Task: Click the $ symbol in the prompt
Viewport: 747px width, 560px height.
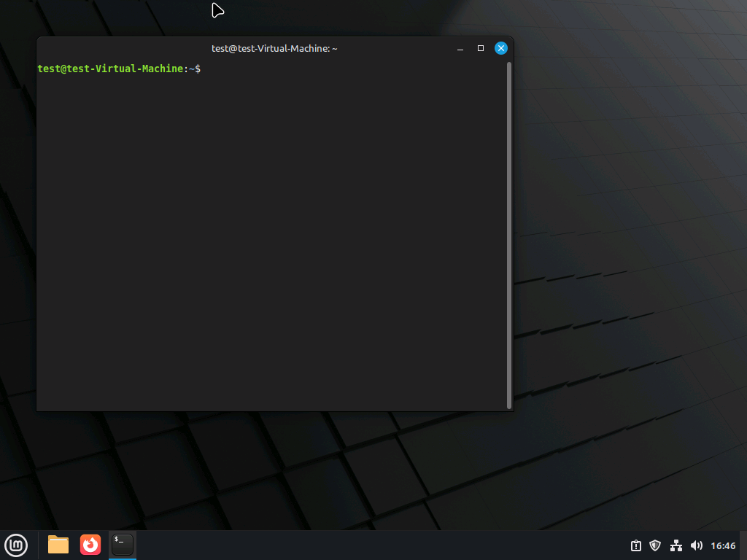Action: (198, 69)
